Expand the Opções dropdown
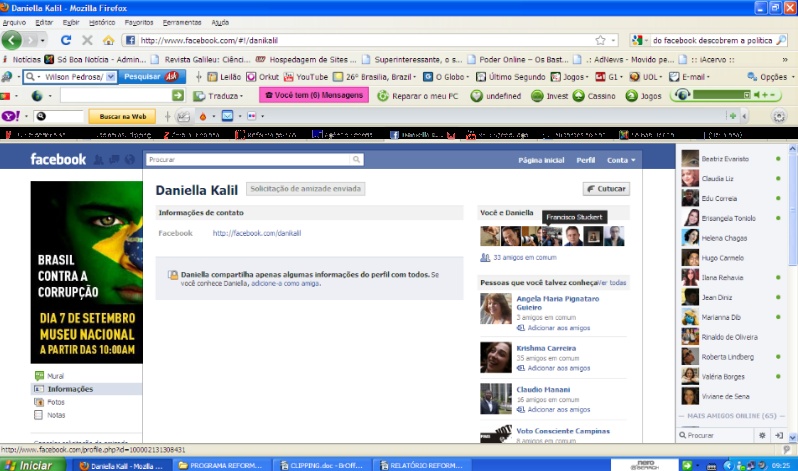The image size is (798, 471). [x=792, y=77]
